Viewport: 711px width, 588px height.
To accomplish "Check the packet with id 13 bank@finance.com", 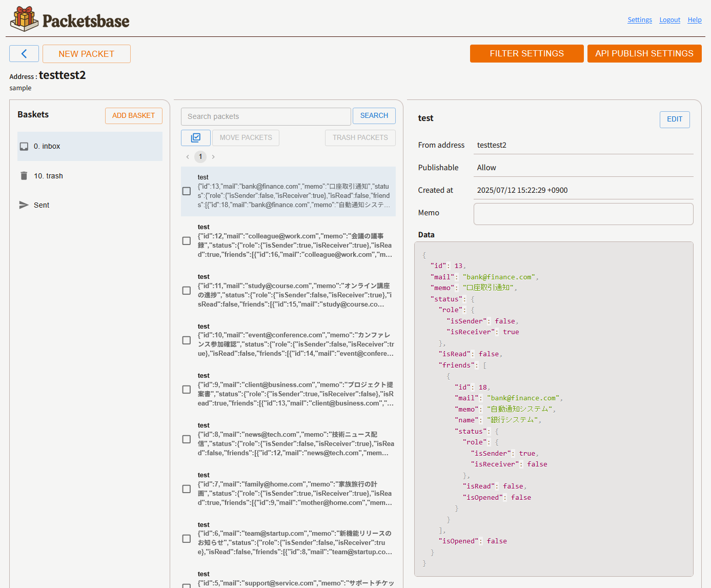I will (x=187, y=191).
